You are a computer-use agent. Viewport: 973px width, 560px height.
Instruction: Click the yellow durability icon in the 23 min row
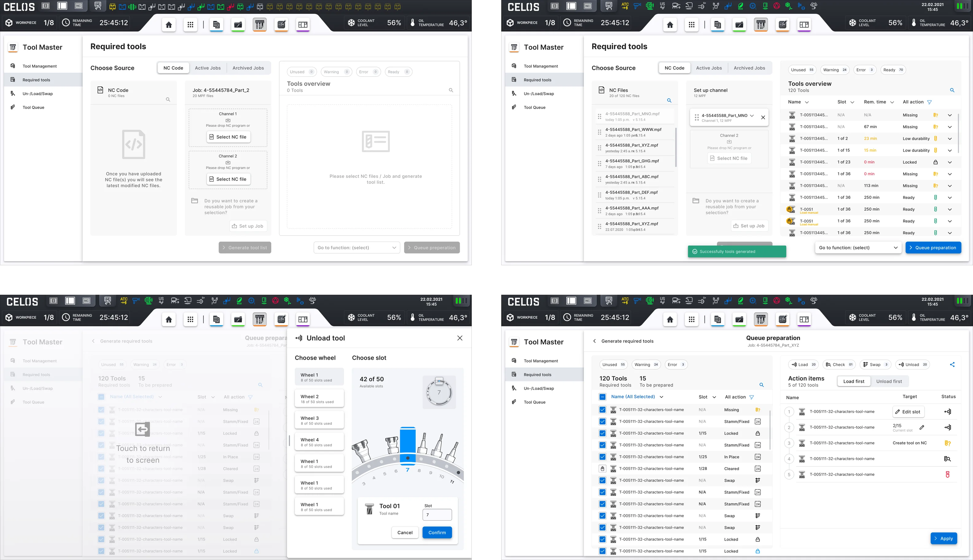[x=935, y=138]
